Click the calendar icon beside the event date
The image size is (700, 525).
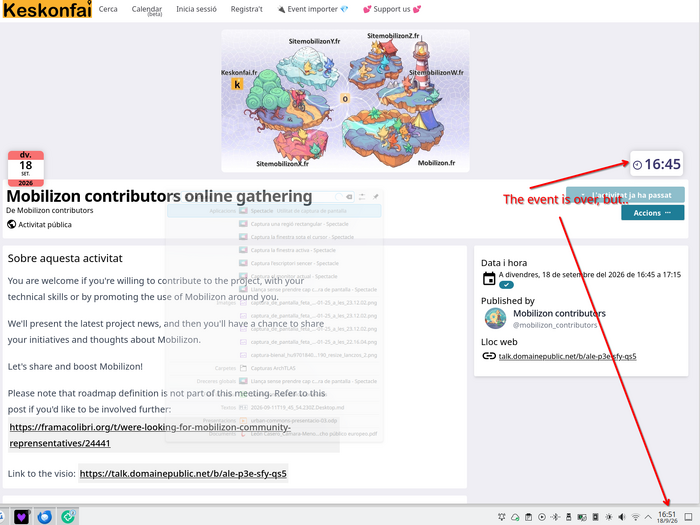point(489,279)
